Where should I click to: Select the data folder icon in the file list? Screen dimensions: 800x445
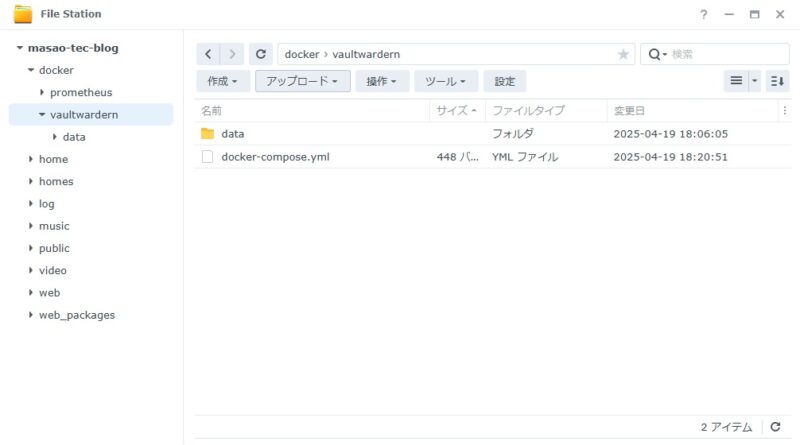point(207,134)
